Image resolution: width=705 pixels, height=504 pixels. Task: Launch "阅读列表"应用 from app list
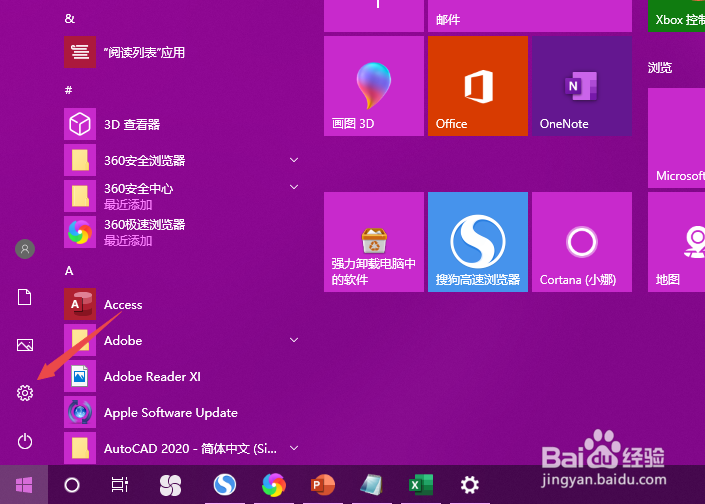182,52
